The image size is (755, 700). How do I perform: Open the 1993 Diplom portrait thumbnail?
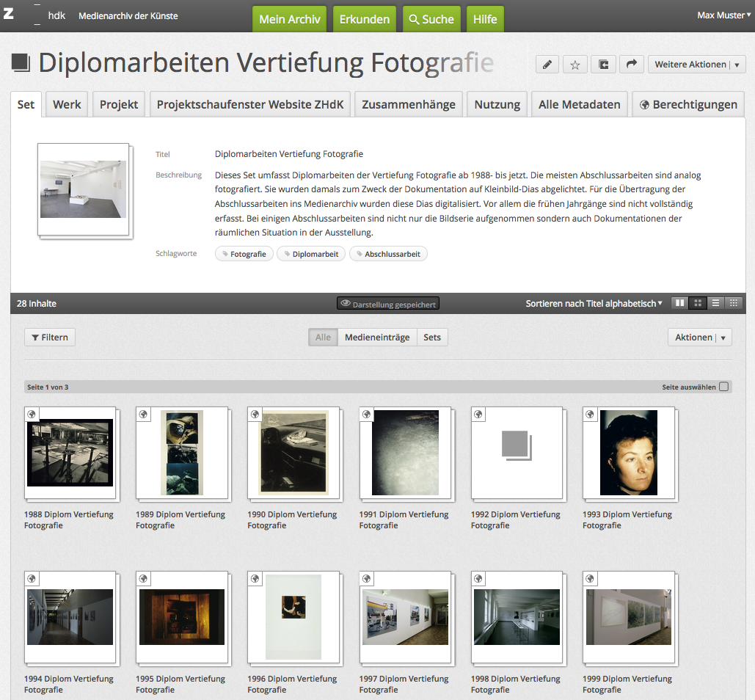point(628,453)
